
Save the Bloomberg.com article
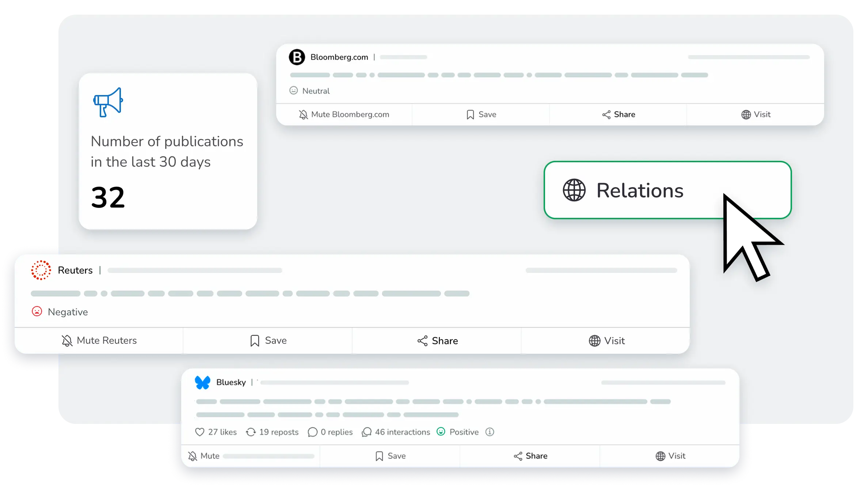[481, 115]
